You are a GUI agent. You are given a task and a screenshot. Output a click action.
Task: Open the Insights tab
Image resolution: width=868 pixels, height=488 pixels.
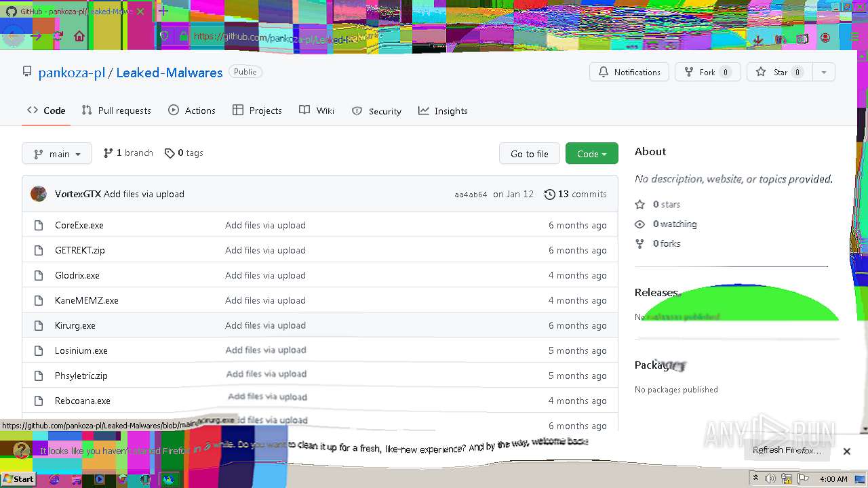click(443, 110)
